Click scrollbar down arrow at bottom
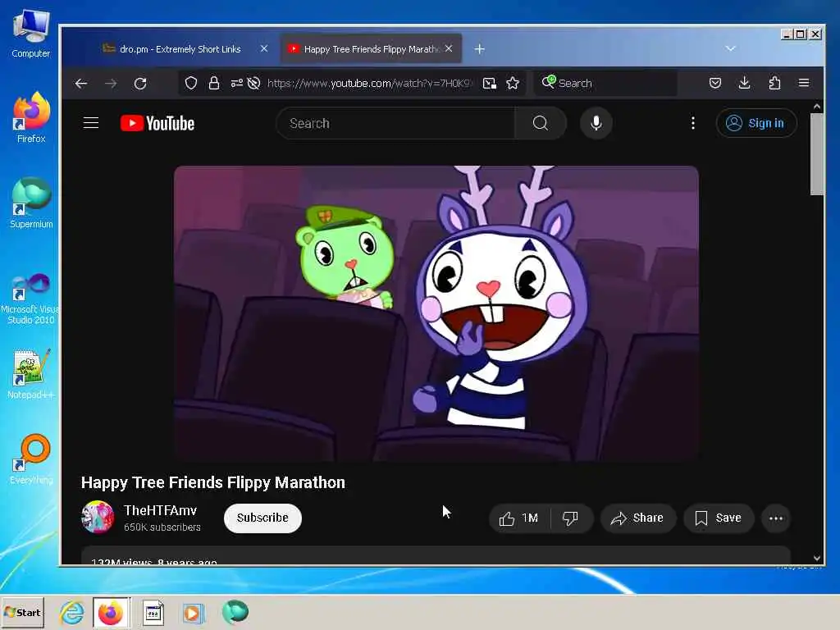Viewport: 840px width, 630px height. click(816, 558)
